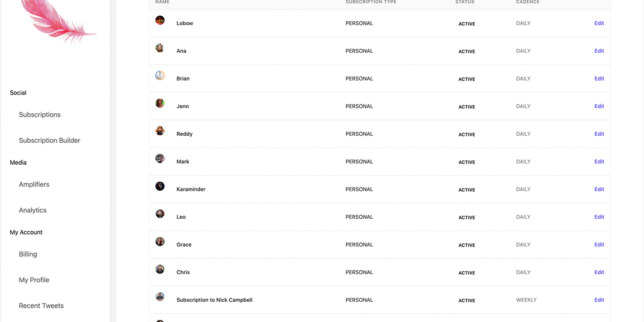Screen dimensions: 644x322
Task: Show Recent Tweets
Action: pyautogui.click(x=41, y=306)
